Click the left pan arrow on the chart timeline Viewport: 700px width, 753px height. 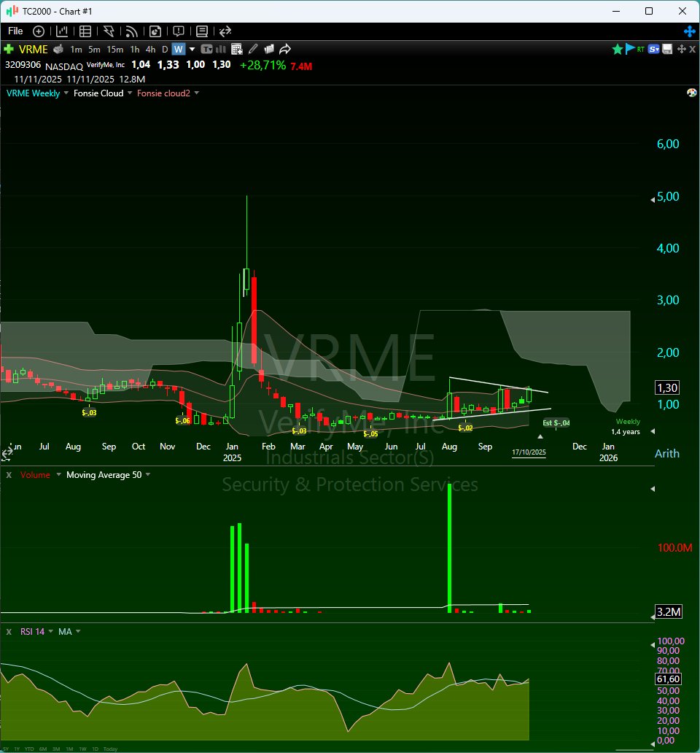tap(7, 452)
